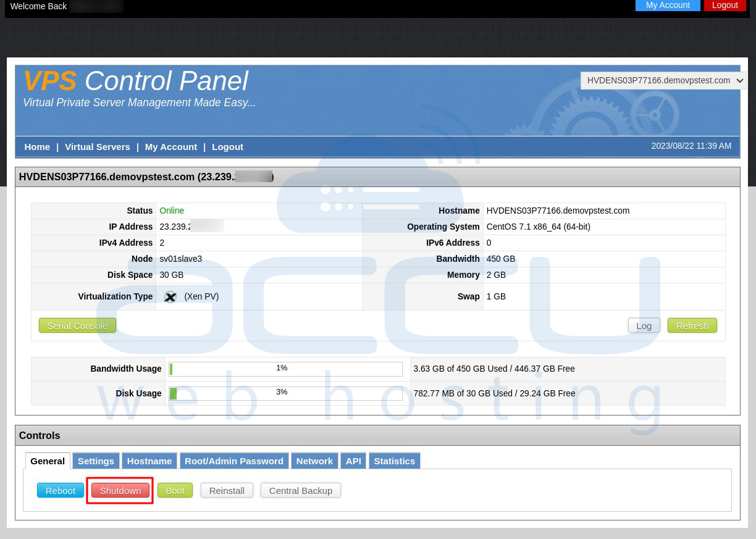Open Central Backup
Screen dimensions: 756x539
tap(301, 490)
